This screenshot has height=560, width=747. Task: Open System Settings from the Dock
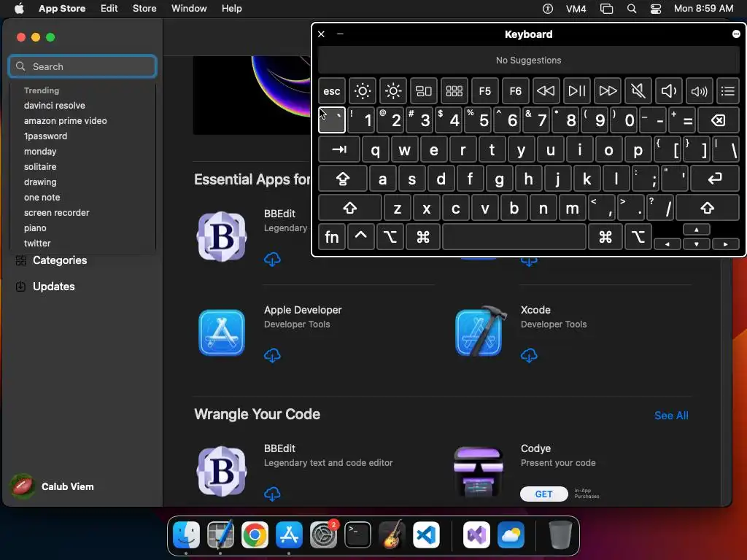tap(323, 534)
